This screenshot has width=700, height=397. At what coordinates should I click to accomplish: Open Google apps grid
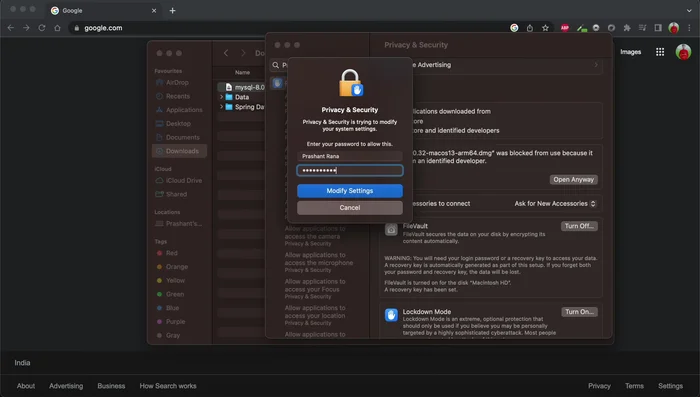[x=660, y=52]
